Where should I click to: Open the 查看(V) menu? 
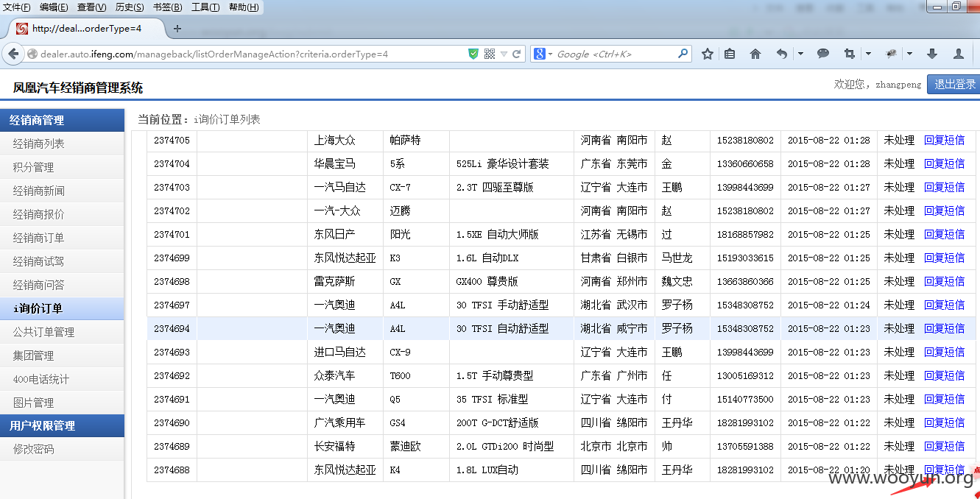91,7
